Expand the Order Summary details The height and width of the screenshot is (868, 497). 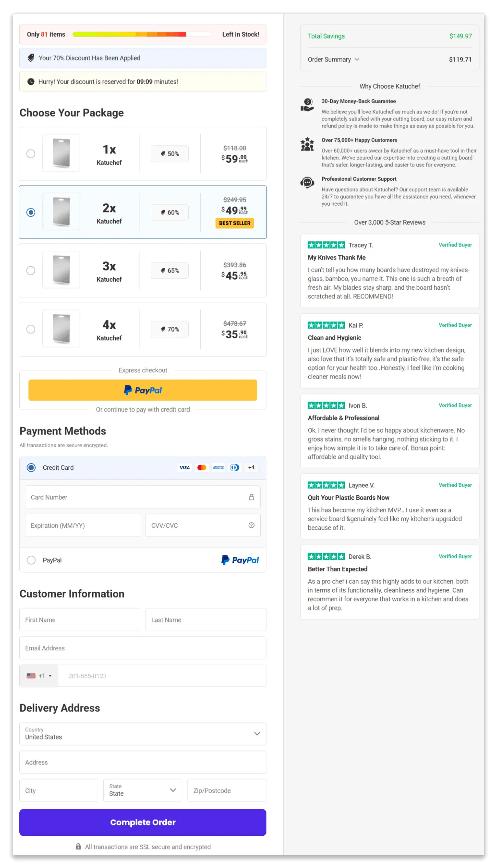point(334,59)
